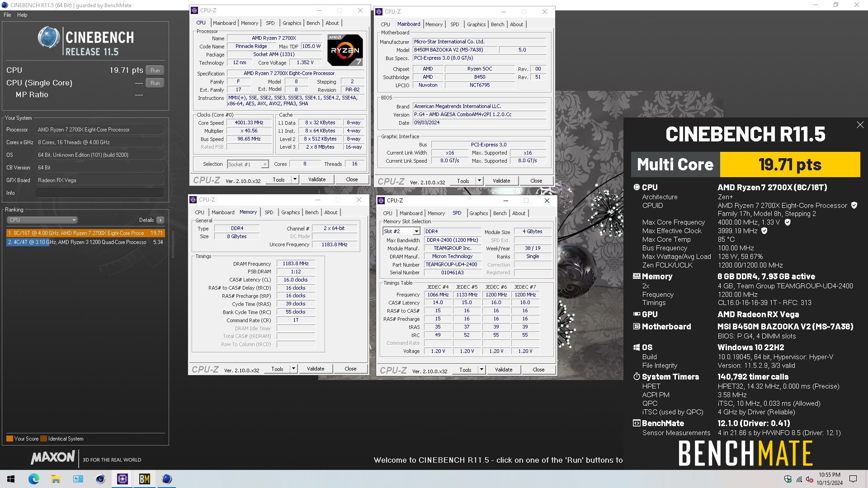Switch to CPU-Z via its taskbar icon
This screenshot has height=488, width=868.
click(122, 479)
